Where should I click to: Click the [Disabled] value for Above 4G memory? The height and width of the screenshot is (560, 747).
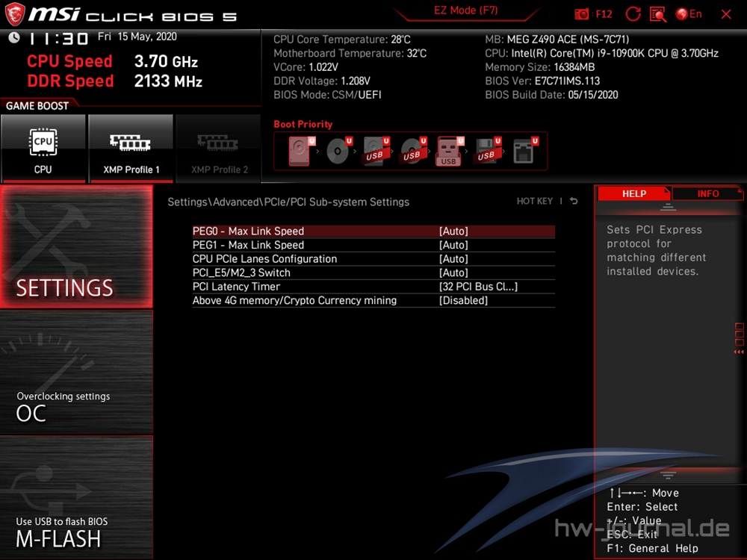tap(464, 300)
